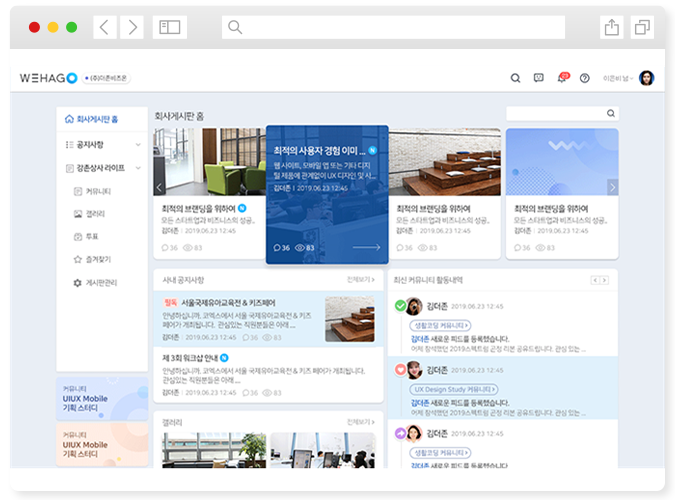Open the browser tabs overview icon
This screenshot has height=500, width=675.
(x=642, y=27)
